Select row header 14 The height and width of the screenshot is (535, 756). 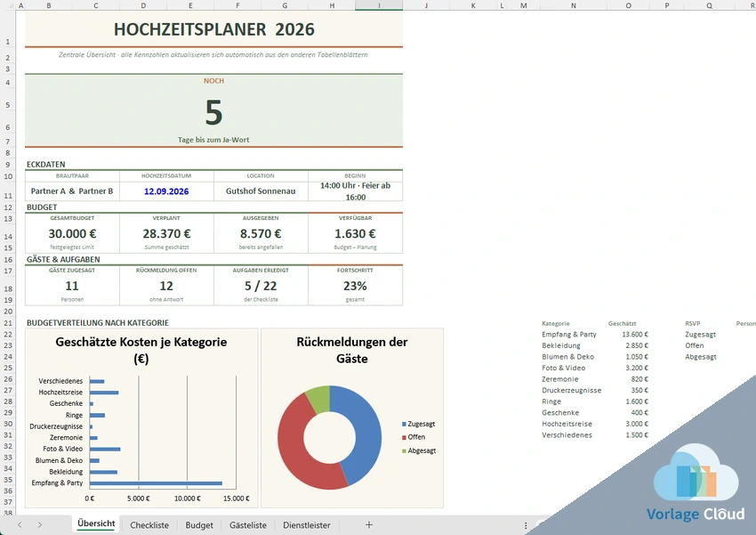pyautogui.click(x=8, y=237)
